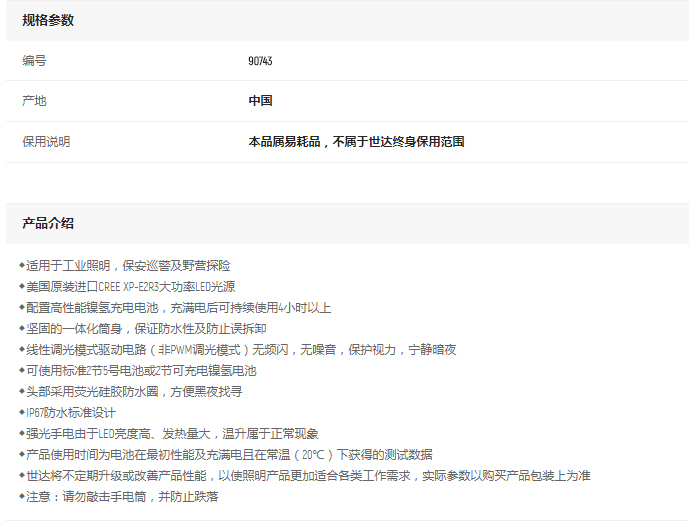Click the diamond bullet before 可使用标准2节5号电池
Image resolution: width=689 pixels, height=522 pixels.
click(22, 371)
